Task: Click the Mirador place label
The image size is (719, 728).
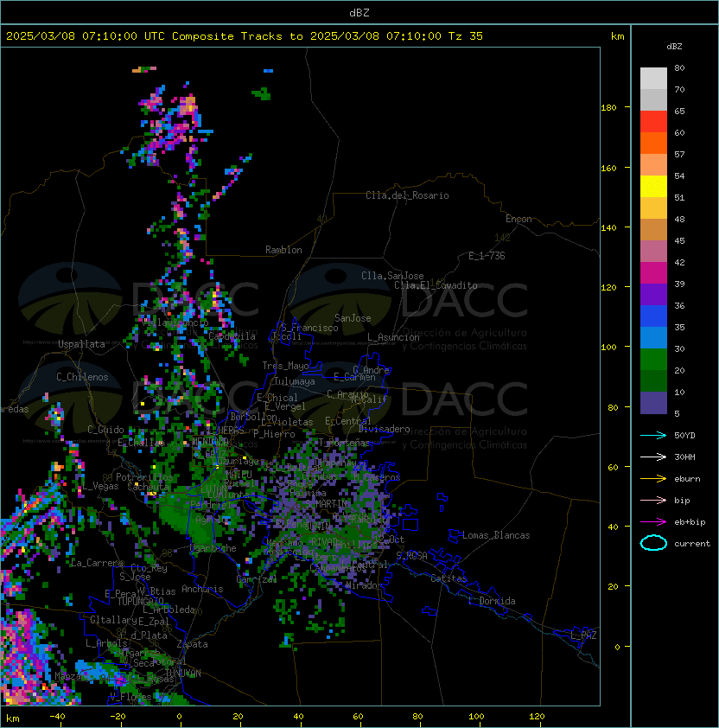Action: (364, 585)
